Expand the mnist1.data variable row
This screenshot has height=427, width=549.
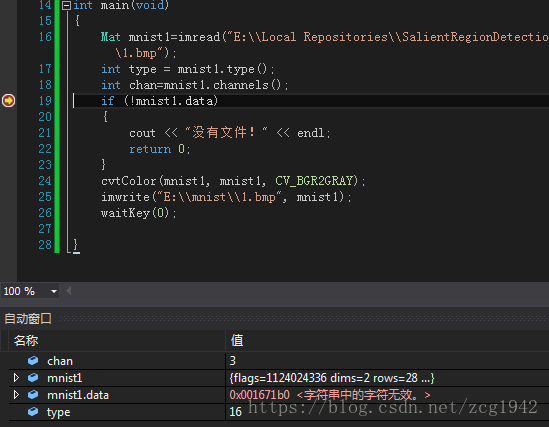[x=16, y=395]
